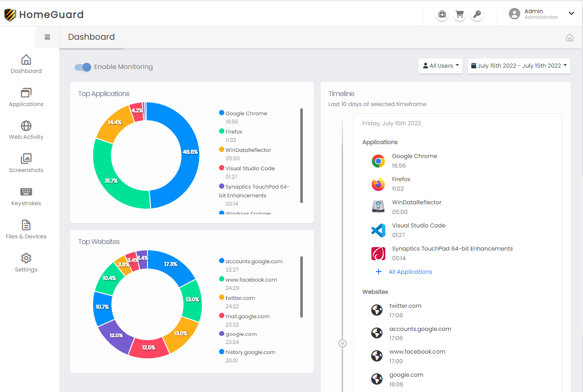
Task: Select history.google.com in Top Websites legend
Action: (x=250, y=352)
